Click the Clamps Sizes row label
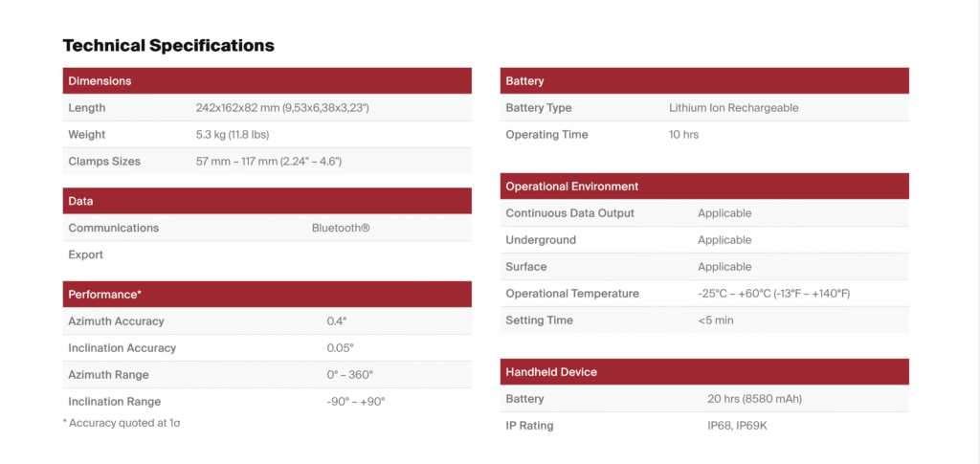 pos(104,162)
